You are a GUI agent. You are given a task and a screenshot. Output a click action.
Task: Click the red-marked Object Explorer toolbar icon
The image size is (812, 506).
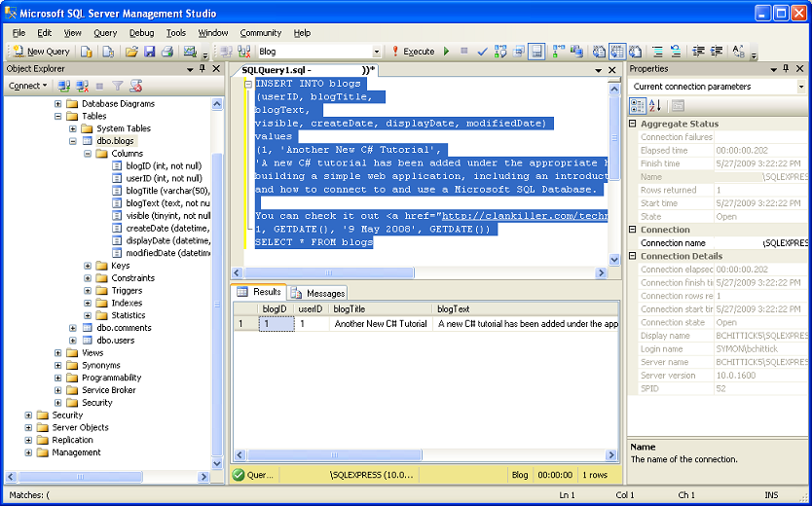tap(135, 86)
